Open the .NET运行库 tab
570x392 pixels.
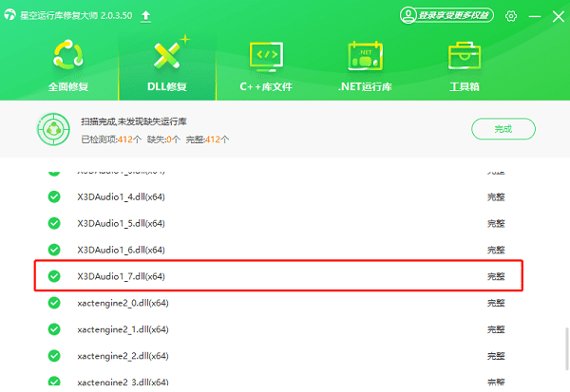click(365, 66)
